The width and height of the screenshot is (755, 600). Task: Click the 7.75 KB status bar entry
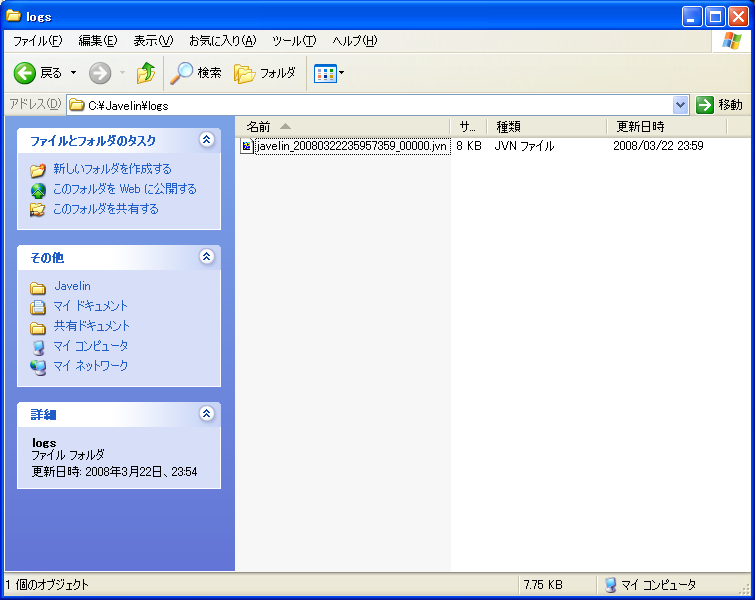[x=543, y=585]
